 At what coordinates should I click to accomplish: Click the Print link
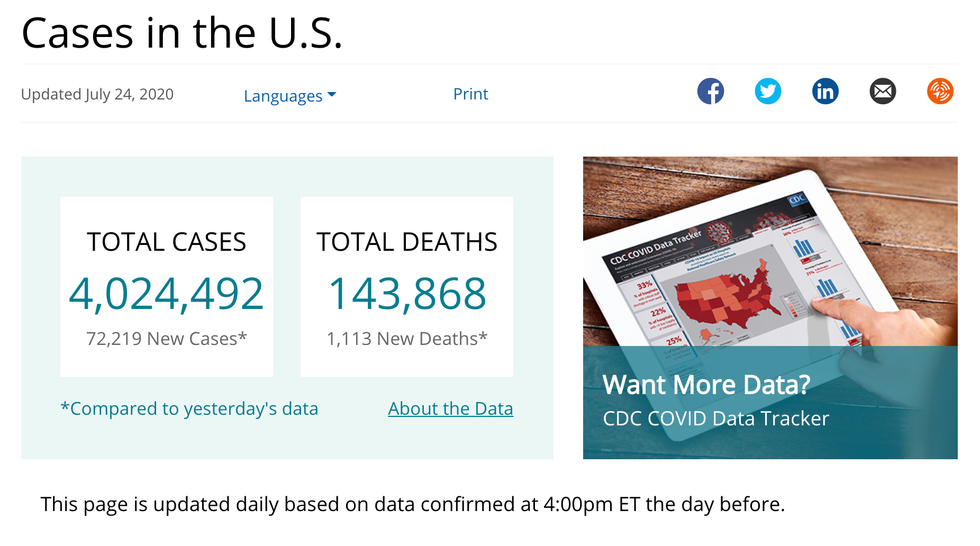coord(470,94)
